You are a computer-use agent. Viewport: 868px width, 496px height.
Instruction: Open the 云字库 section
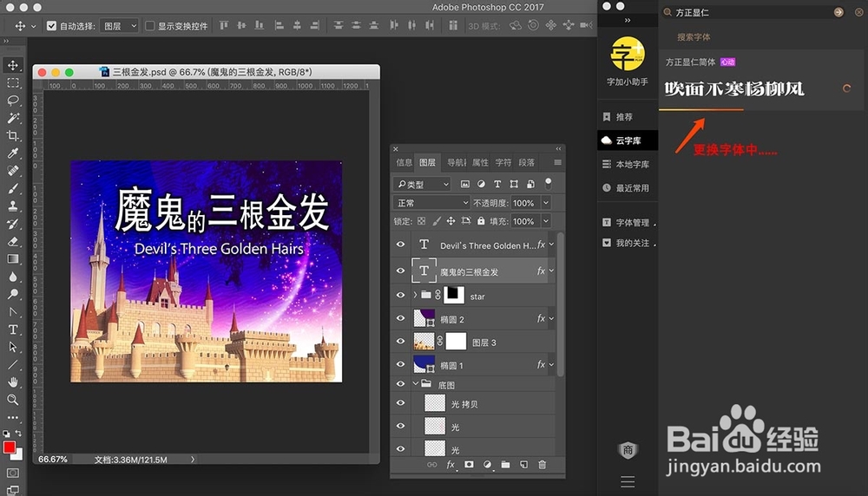click(x=628, y=140)
